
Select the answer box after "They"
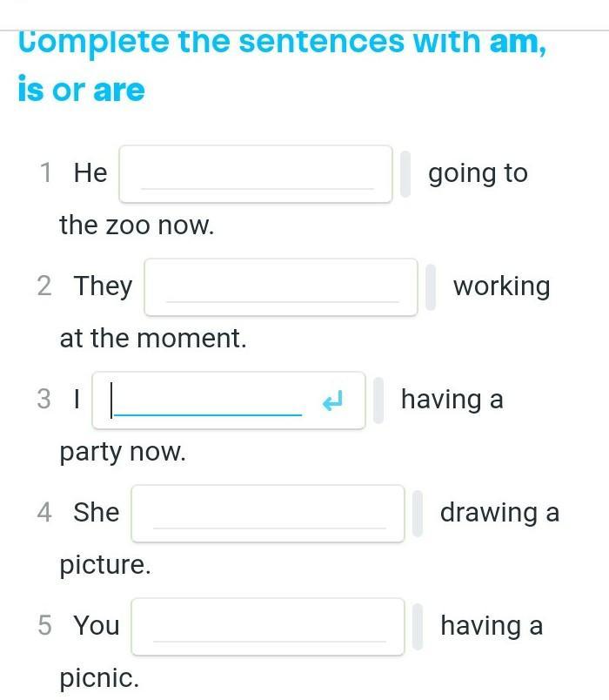(x=281, y=286)
